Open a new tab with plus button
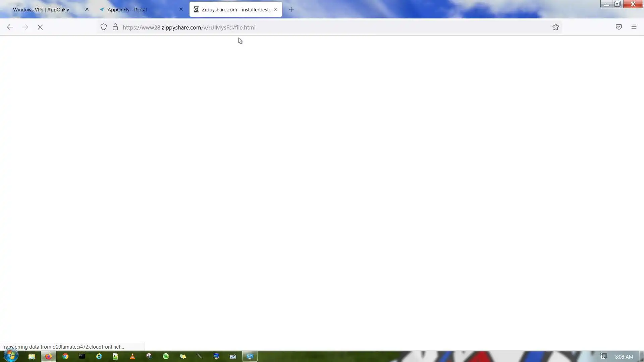 pos(291,9)
